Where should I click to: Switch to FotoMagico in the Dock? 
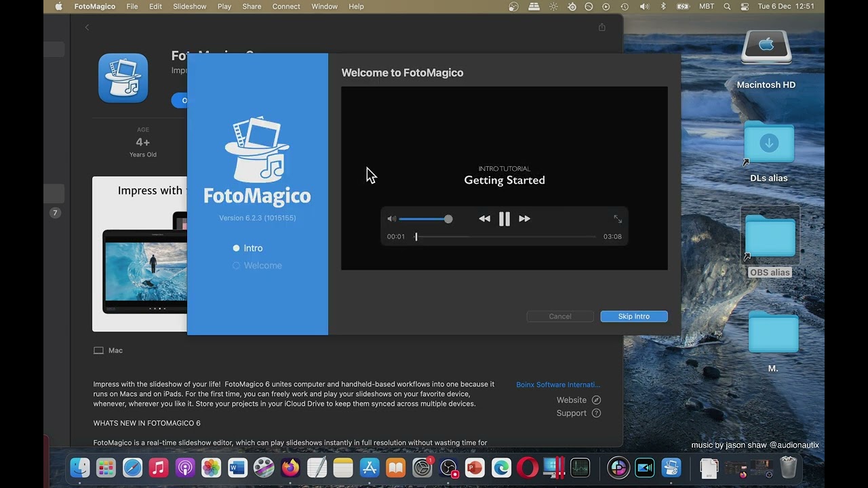pyautogui.click(x=671, y=468)
